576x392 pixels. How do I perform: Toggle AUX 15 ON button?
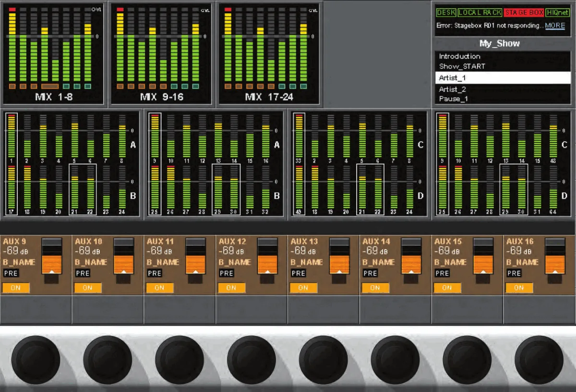pos(447,288)
